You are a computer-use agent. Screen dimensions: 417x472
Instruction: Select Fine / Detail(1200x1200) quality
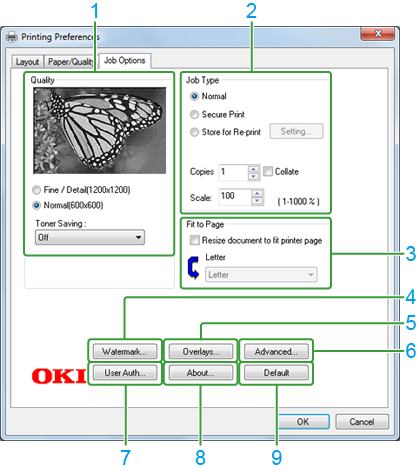point(36,190)
